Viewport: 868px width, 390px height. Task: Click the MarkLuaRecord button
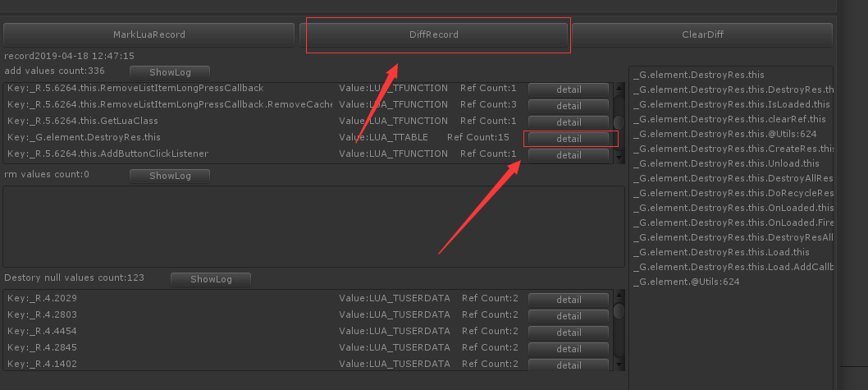click(149, 34)
